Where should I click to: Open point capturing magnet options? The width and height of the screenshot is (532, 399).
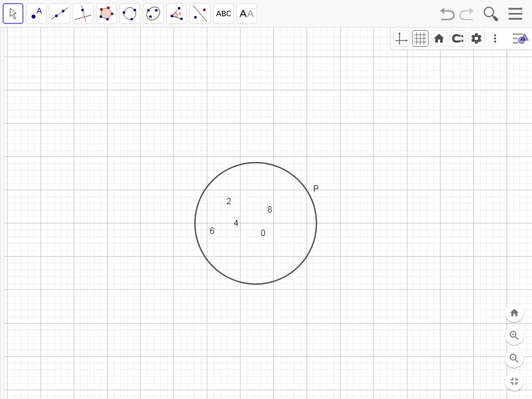(457, 38)
